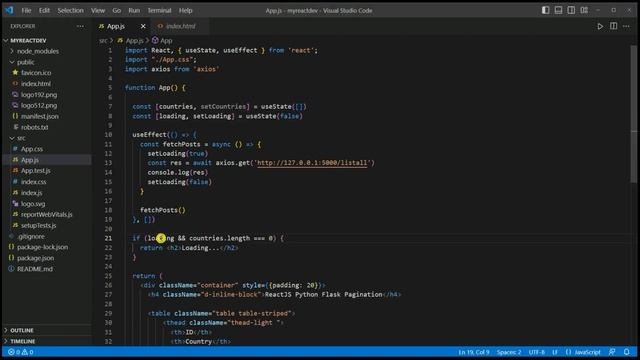Image resolution: width=640 pixels, height=360 pixels.
Task: Collapse the MYREACTDEV root folder
Action: pos(28,40)
